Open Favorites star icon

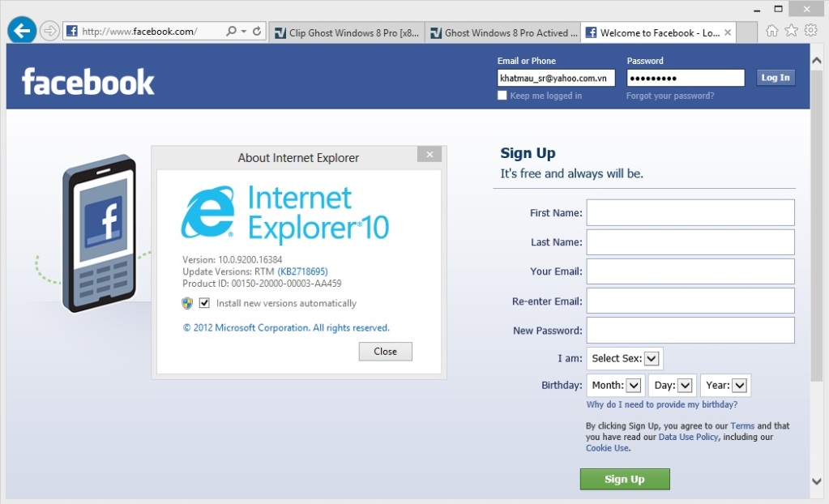(791, 31)
